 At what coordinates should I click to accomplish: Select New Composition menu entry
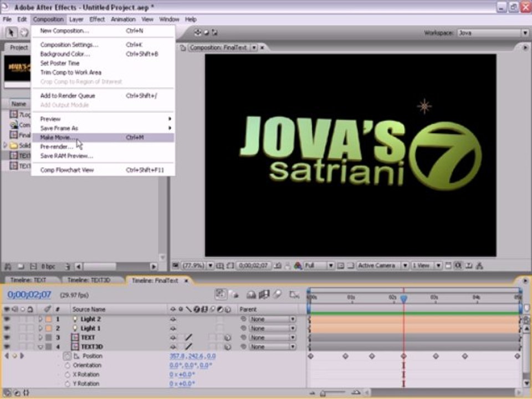click(x=103, y=31)
